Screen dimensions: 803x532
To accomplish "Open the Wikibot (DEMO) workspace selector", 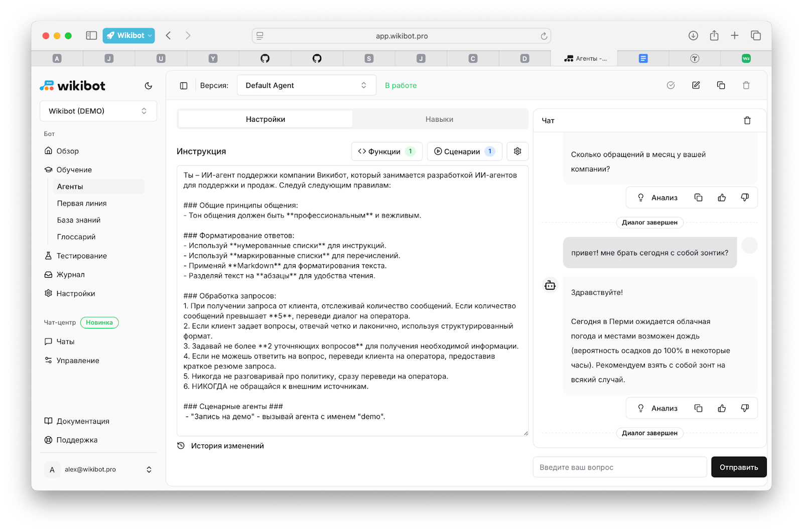I will pos(98,111).
